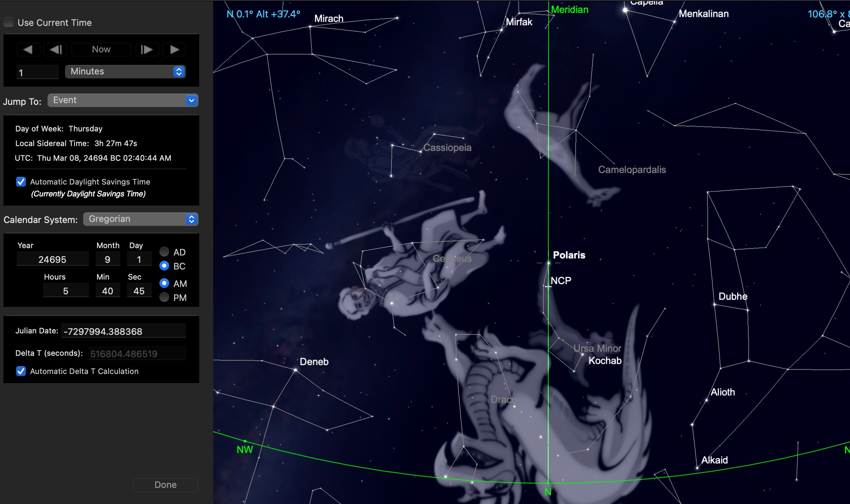Image resolution: width=850 pixels, height=504 pixels.
Task: Select the PM radio button
Action: [164, 297]
